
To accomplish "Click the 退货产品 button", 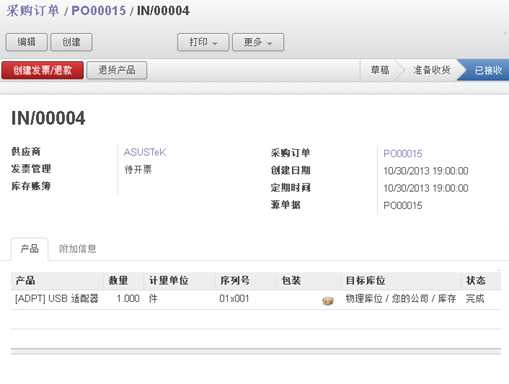I will click(117, 70).
